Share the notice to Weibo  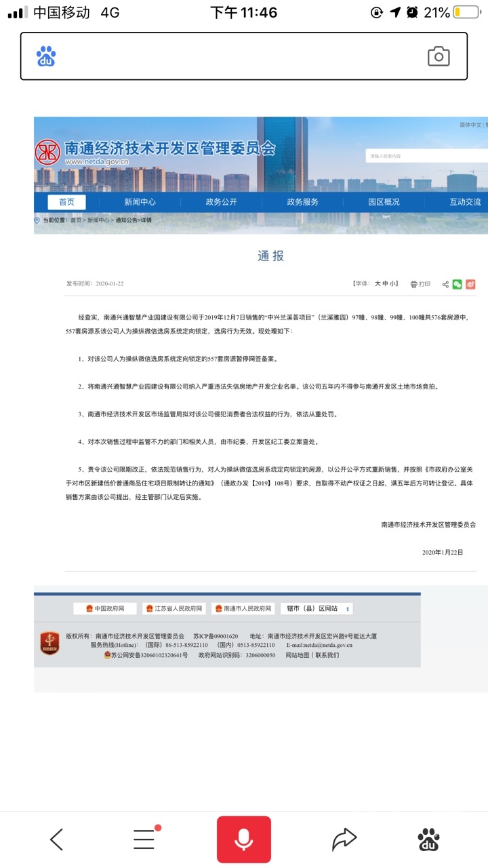click(470, 284)
